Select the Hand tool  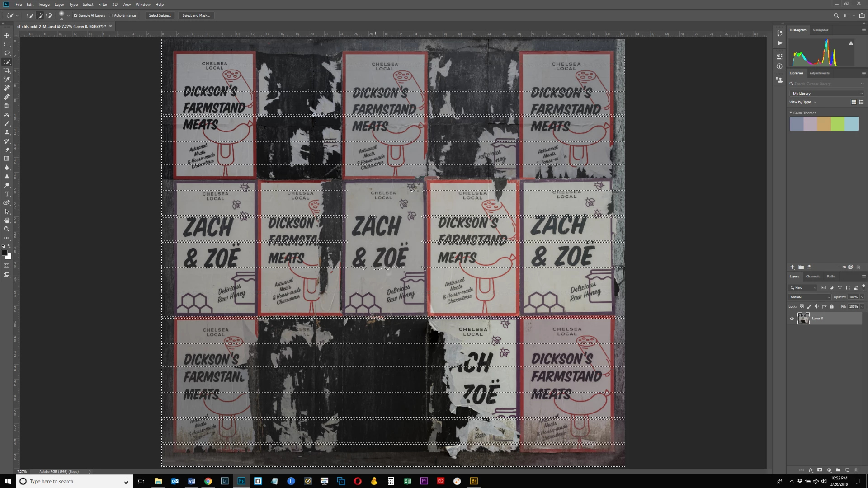[7, 221]
